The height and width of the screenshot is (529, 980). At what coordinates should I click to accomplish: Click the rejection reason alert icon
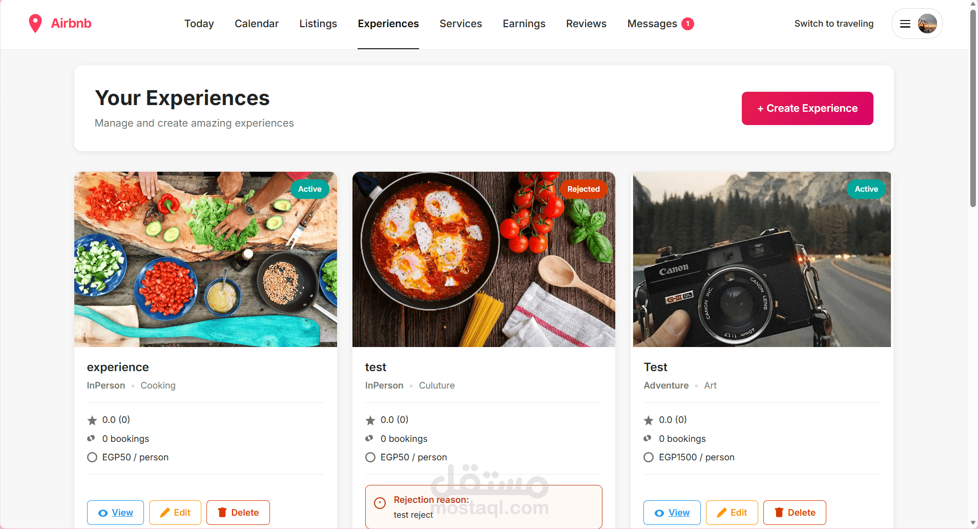click(x=380, y=503)
